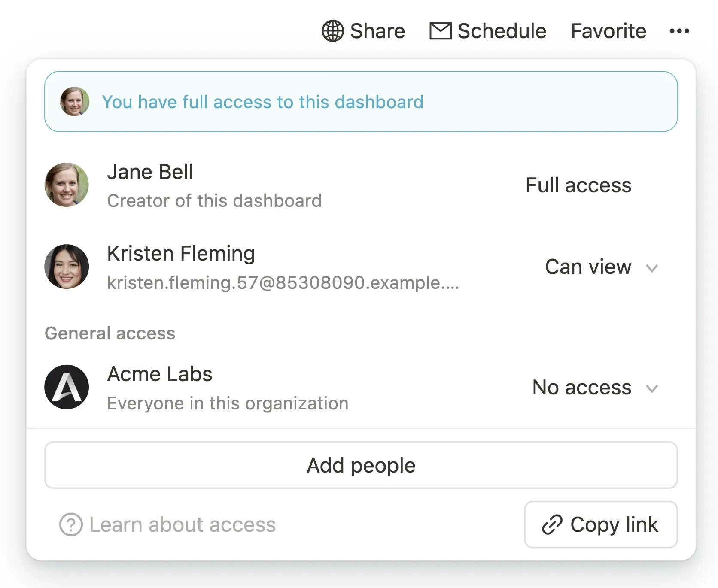718x588 pixels.
Task: Click the chevron next to Can view
Action: 652,268
